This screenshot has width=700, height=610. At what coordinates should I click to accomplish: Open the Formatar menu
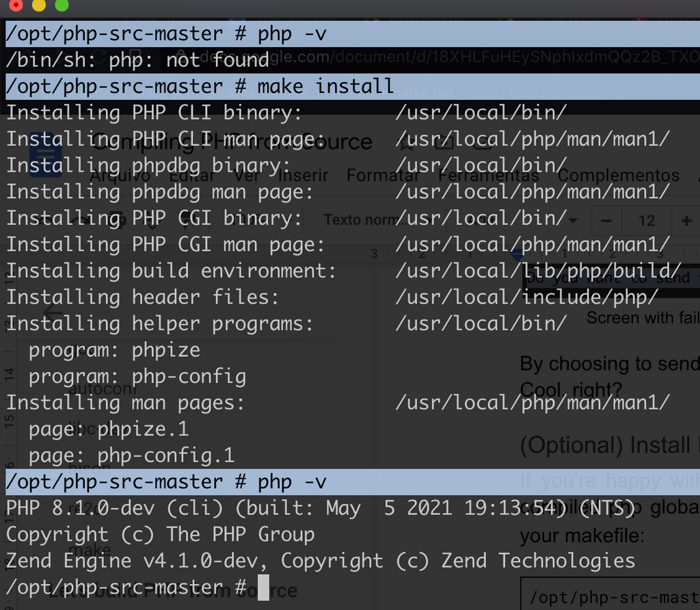click(383, 176)
